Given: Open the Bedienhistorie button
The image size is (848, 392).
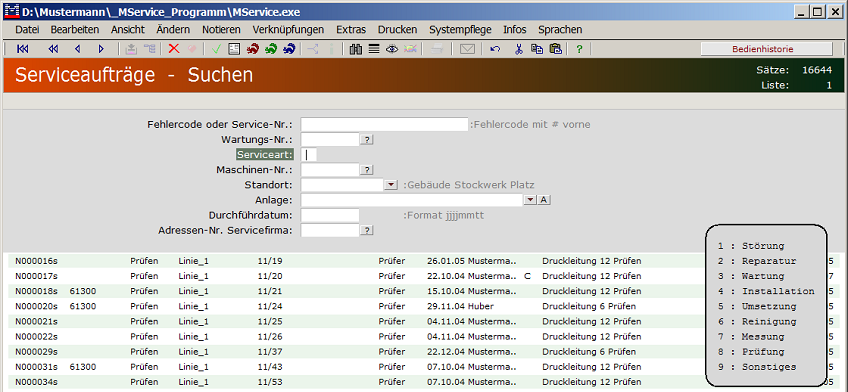Looking at the screenshot, I should [x=766, y=49].
